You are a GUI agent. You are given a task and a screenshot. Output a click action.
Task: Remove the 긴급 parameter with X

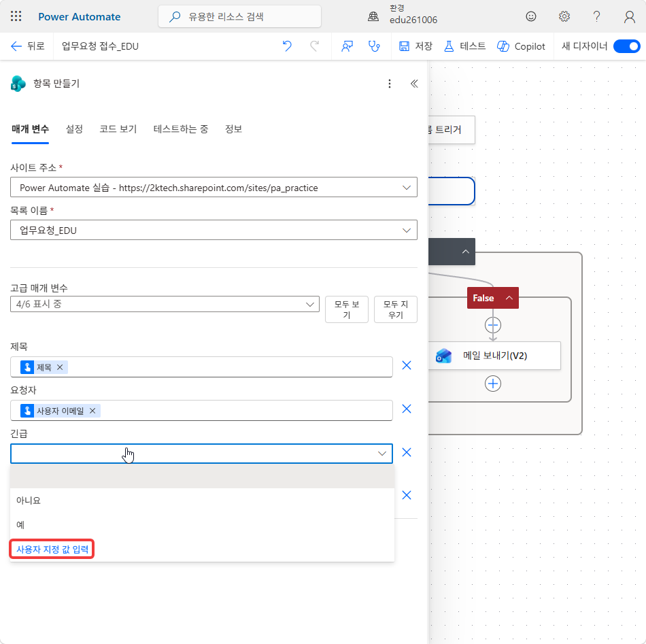[407, 452]
